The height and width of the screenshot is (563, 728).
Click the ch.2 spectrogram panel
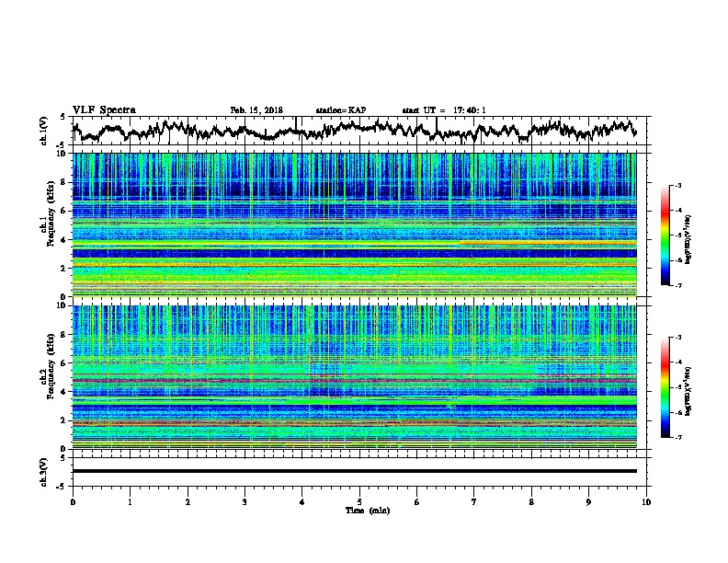tap(354, 377)
